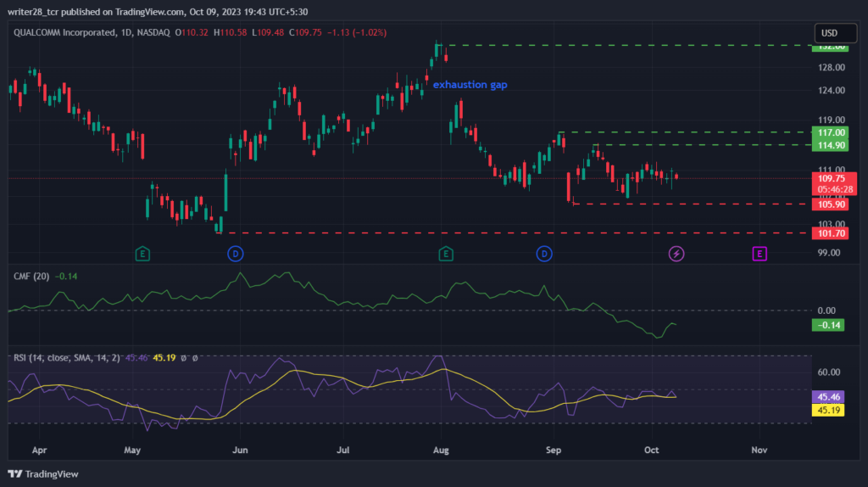Click the 99.00 price scale value
The height and width of the screenshot is (487, 868).
point(829,253)
